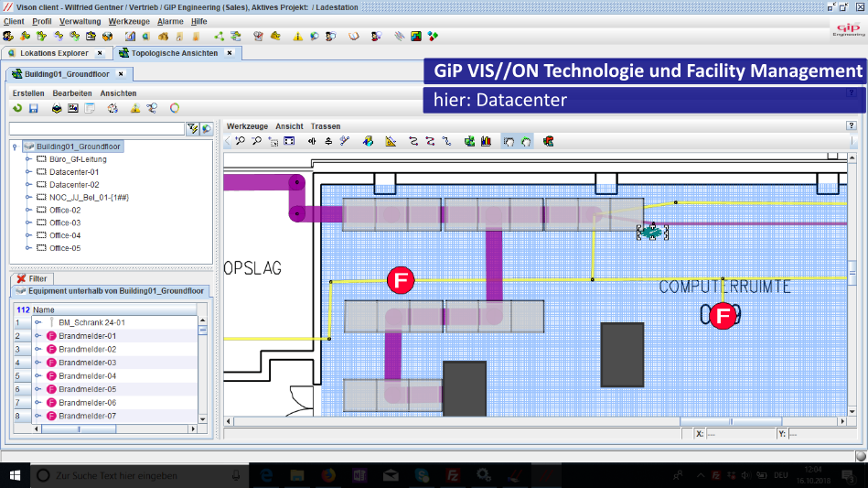This screenshot has height=488, width=868.
Task: Click the vertical align tool icon
Action: [x=328, y=141]
